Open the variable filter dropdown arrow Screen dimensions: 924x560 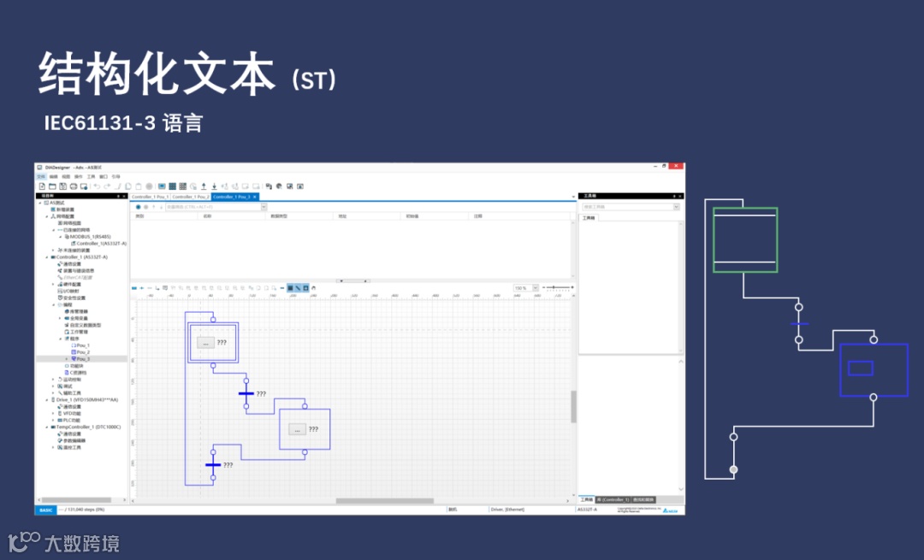point(264,207)
